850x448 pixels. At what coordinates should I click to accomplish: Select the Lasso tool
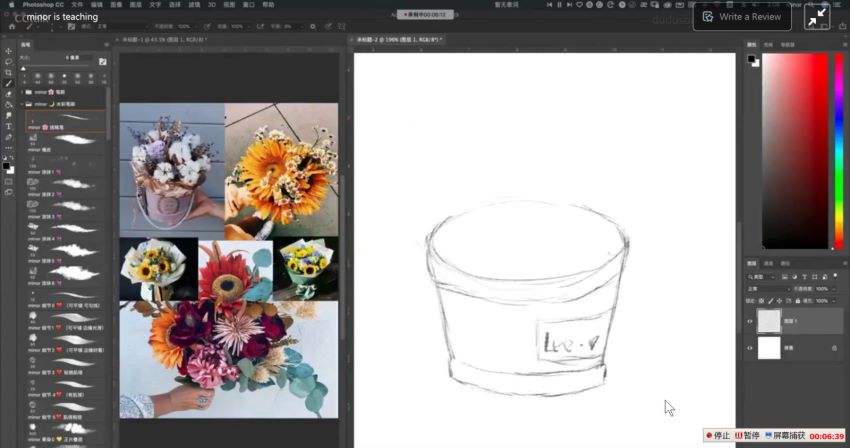[8, 62]
